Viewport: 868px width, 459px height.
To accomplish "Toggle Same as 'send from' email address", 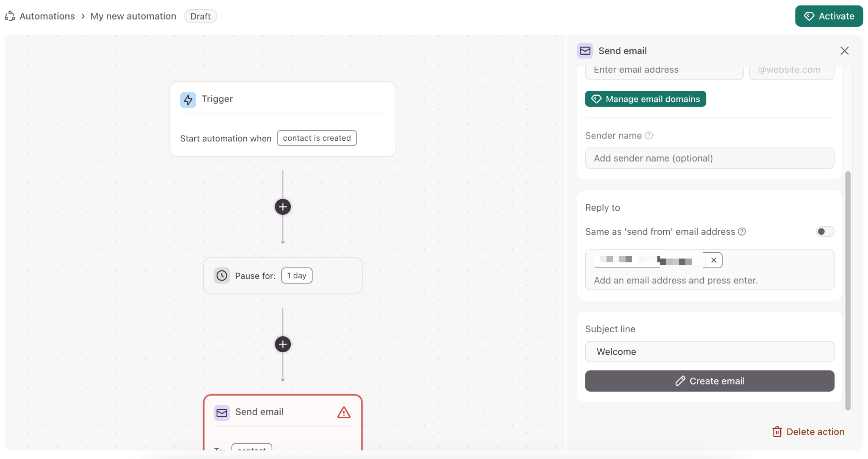I will click(x=825, y=231).
